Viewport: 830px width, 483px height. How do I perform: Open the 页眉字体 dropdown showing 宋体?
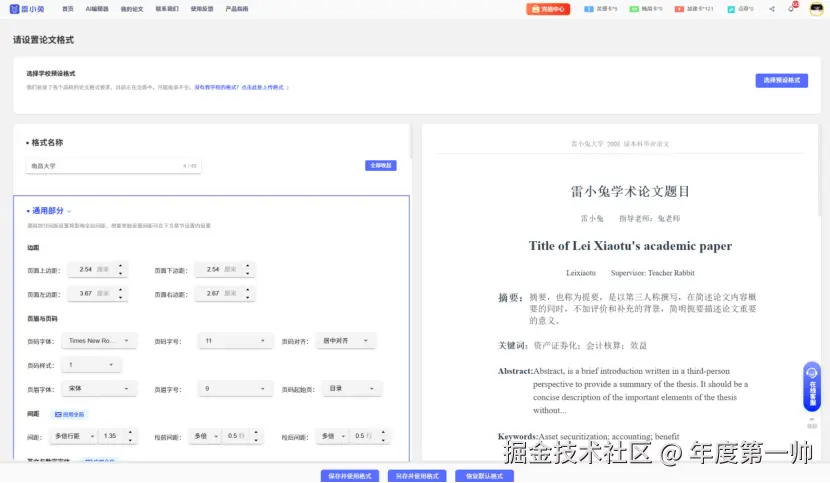[99, 389]
